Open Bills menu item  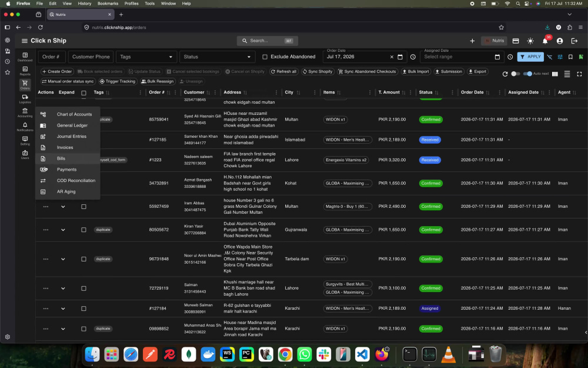(68, 158)
